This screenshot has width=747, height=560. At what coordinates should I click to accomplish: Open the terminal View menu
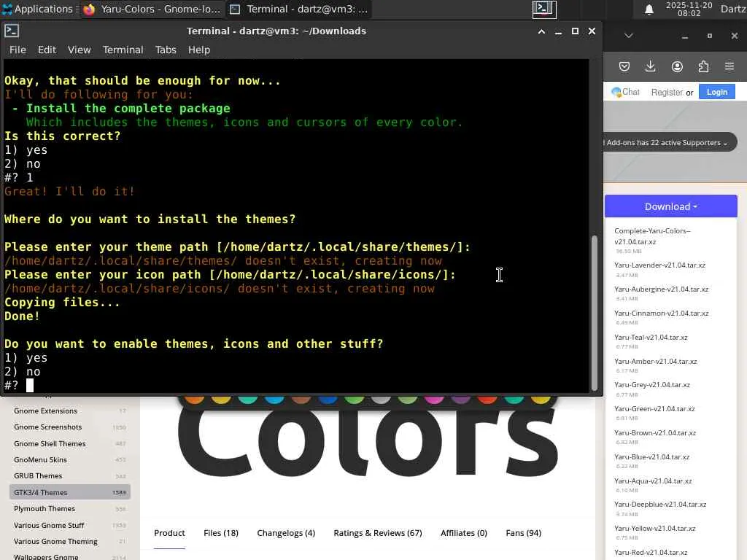click(x=79, y=50)
